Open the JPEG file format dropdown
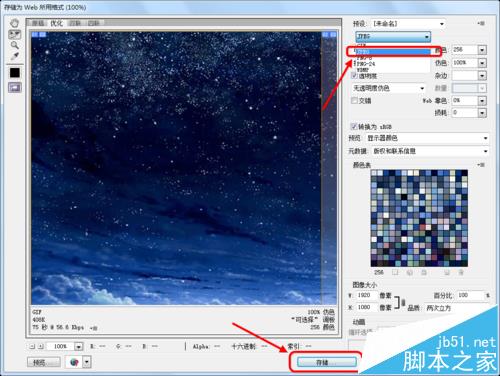The width and height of the screenshot is (500, 376). (393, 36)
